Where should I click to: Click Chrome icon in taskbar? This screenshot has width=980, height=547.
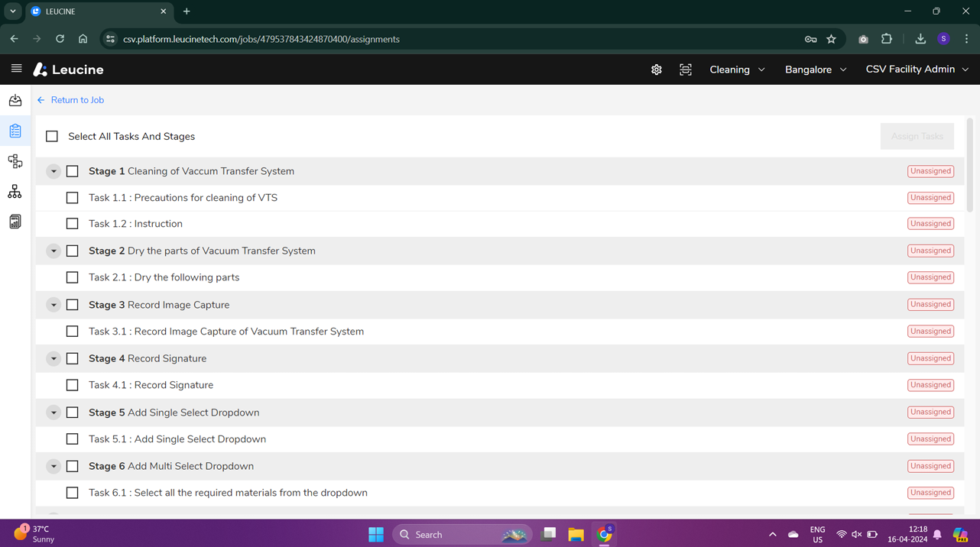[604, 534]
